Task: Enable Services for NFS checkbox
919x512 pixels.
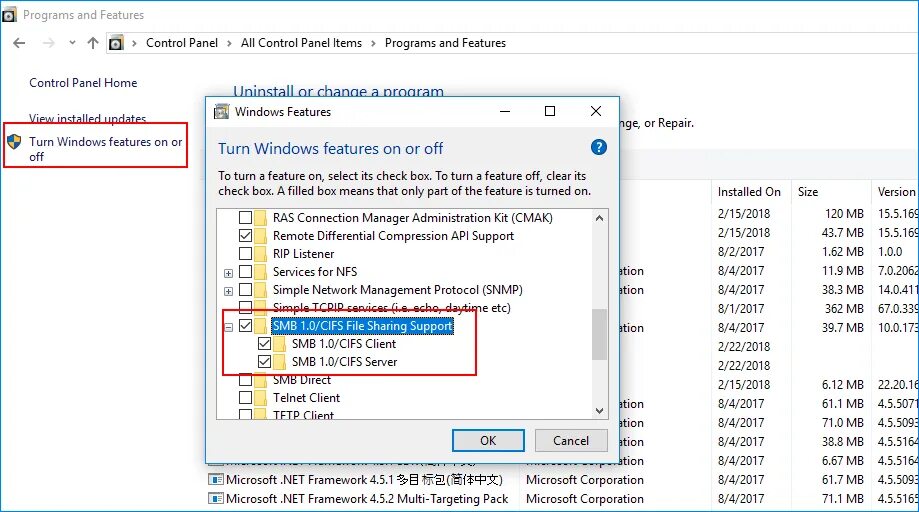Action: 246,272
